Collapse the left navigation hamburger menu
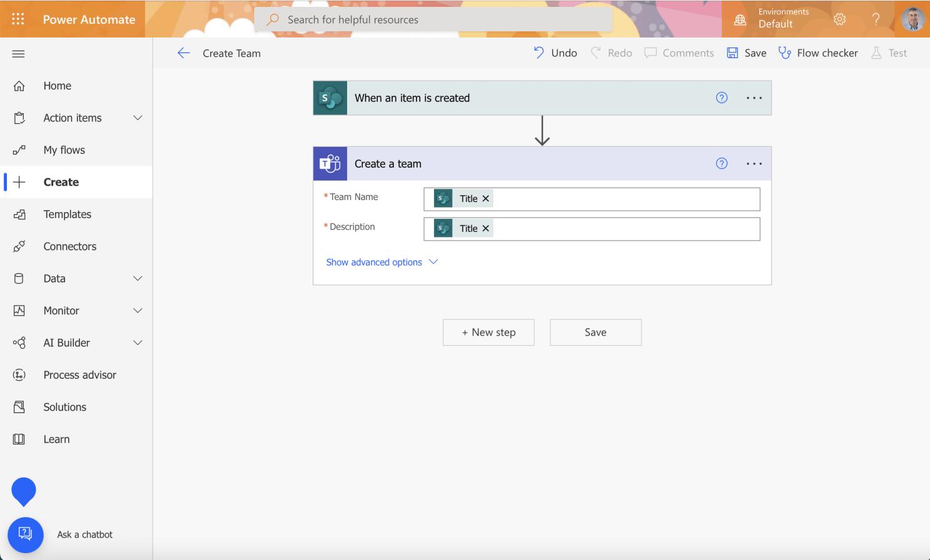 point(19,54)
